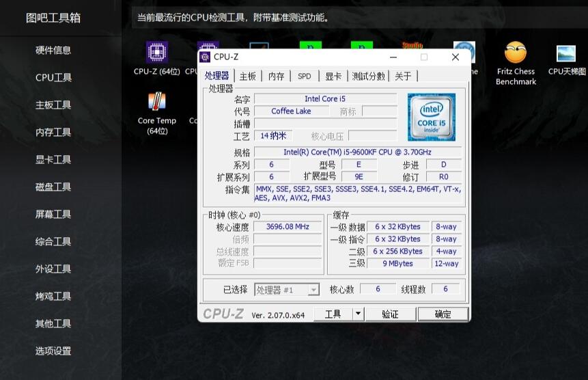The image size is (588, 380).
Task: Click the 线程数 value 6
Action: (x=445, y=289)
